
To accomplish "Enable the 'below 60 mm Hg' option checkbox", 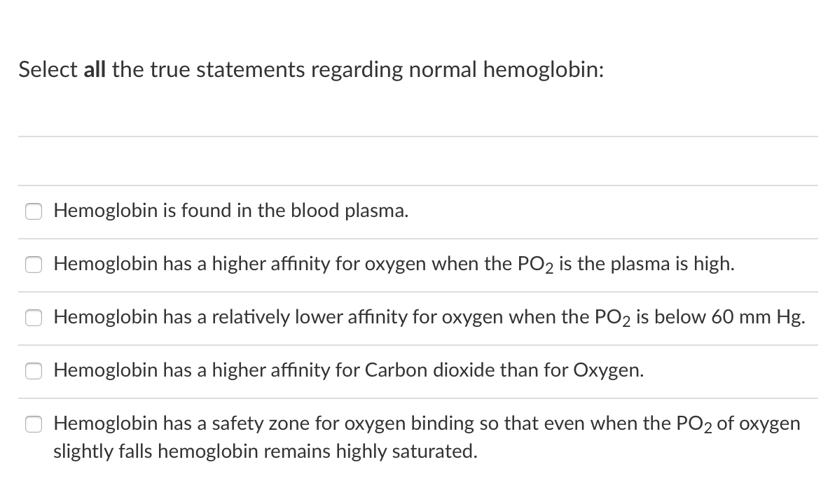I will [34, 318].
